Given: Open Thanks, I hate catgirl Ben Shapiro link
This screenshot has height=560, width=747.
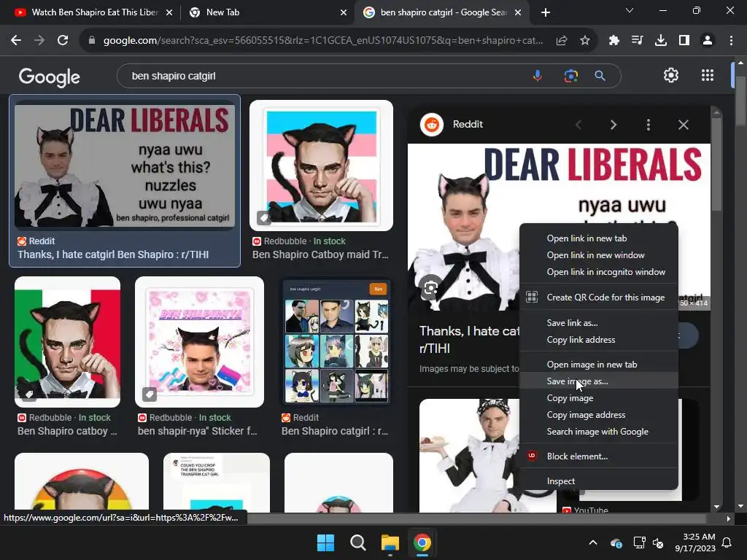Looking at the screenshot, I should (x=113, y=254).
